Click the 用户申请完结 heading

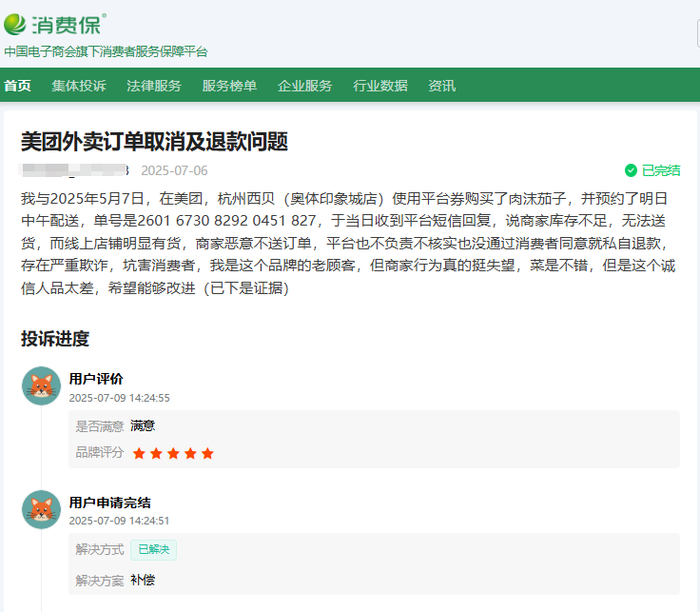pyautogui.click(x=109, y=503)
